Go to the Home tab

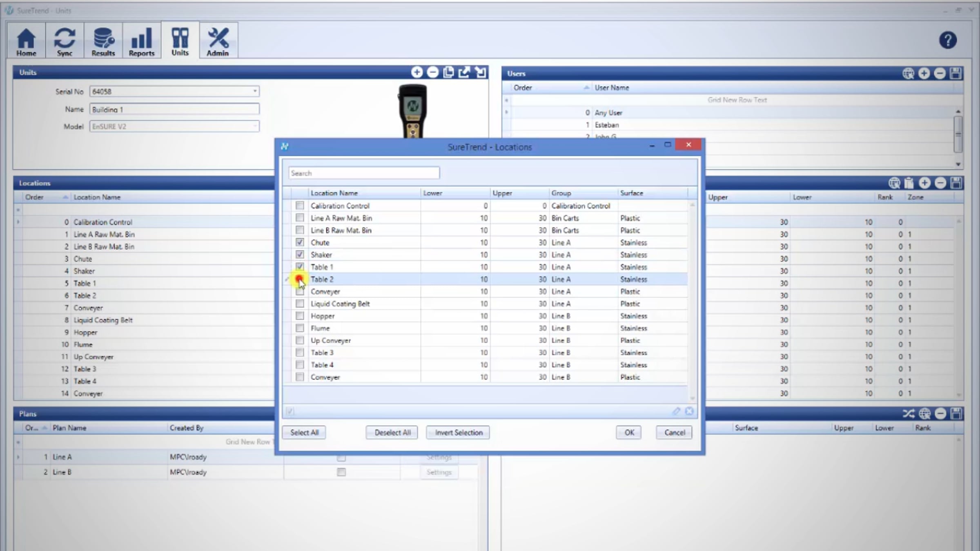pos(26,40)
